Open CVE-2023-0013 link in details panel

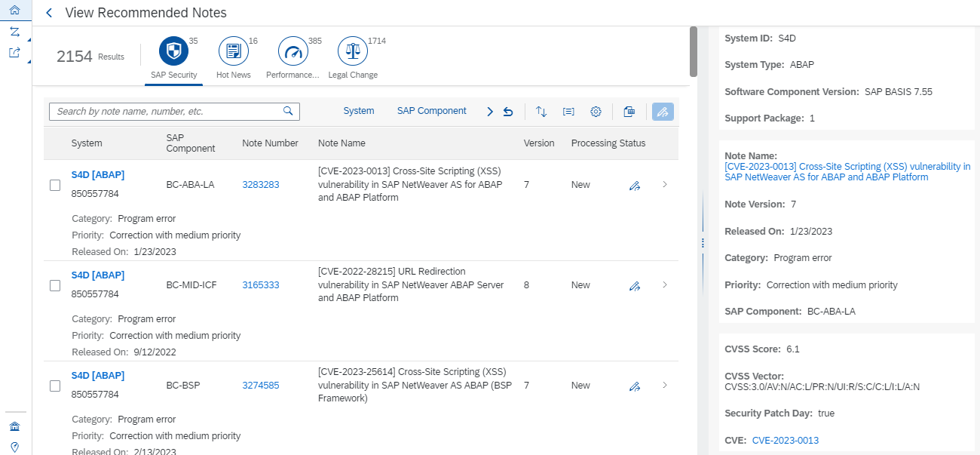785,441
